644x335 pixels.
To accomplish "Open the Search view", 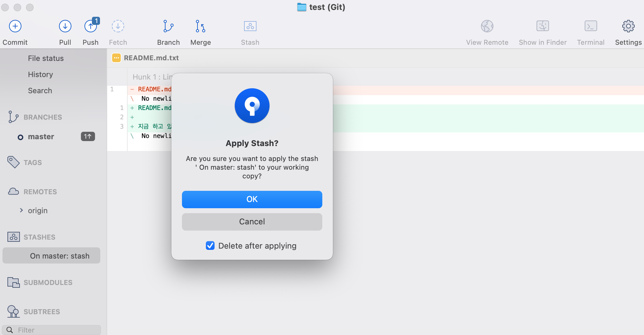I will coord(40,90).
